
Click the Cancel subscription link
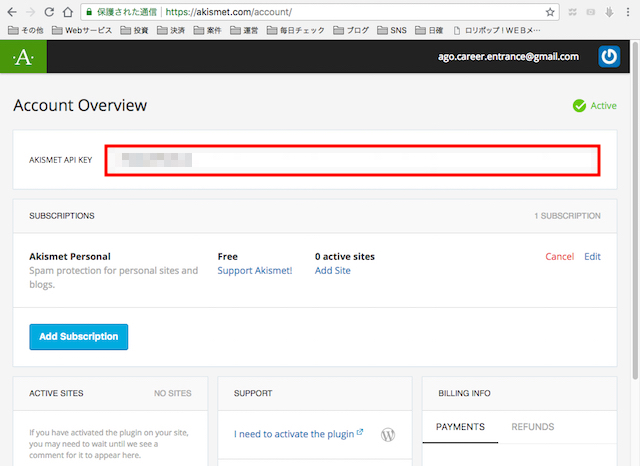[x=559, y=257]
